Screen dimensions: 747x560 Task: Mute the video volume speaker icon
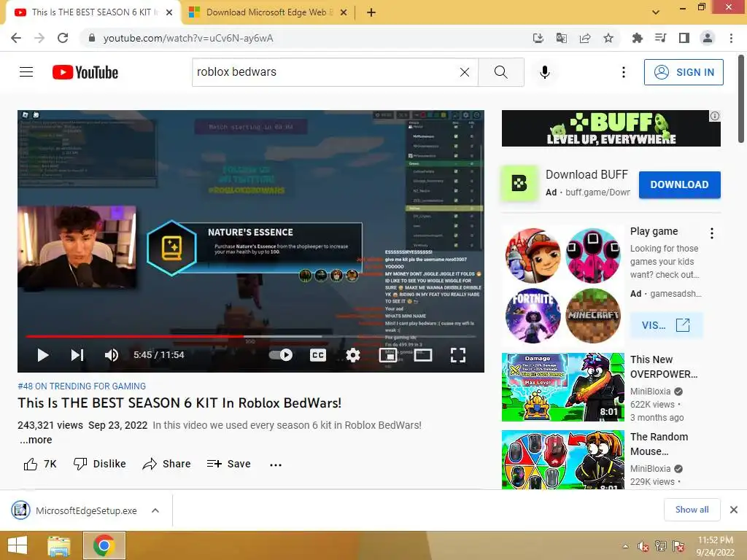pos(112,355)
